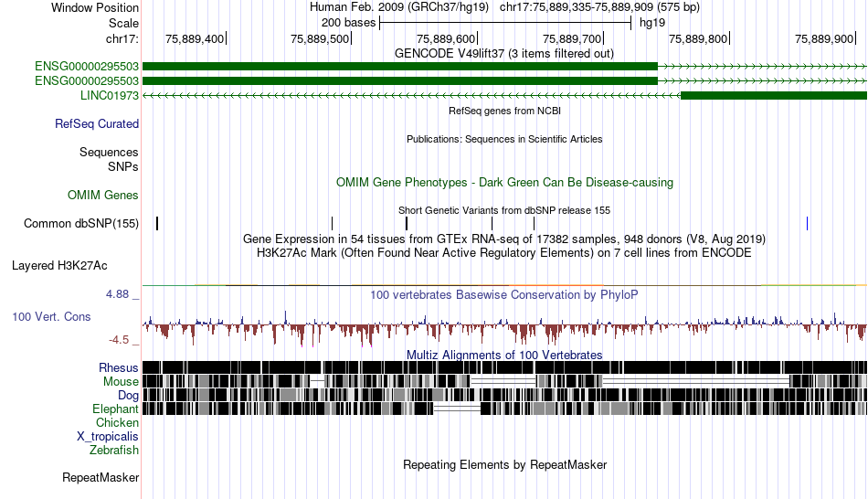
Task: Select the Zebrafish species label
Action: [114, 450]
